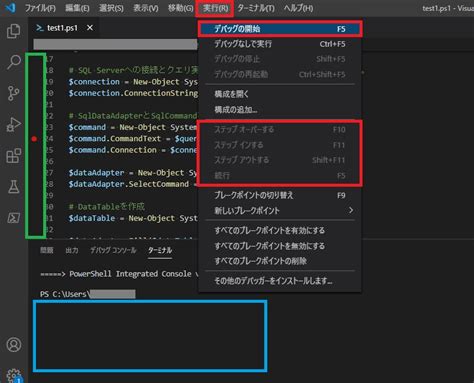Image resolution: width=474 pixels, height=383 pixels.
Task: Click the # DataTableを作成 comment line
Action: coord(107,207)
